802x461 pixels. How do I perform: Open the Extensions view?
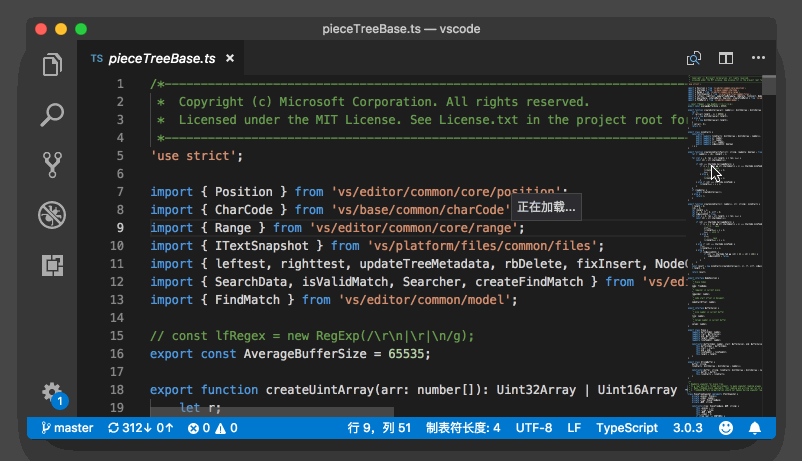(x=52, y=264)
